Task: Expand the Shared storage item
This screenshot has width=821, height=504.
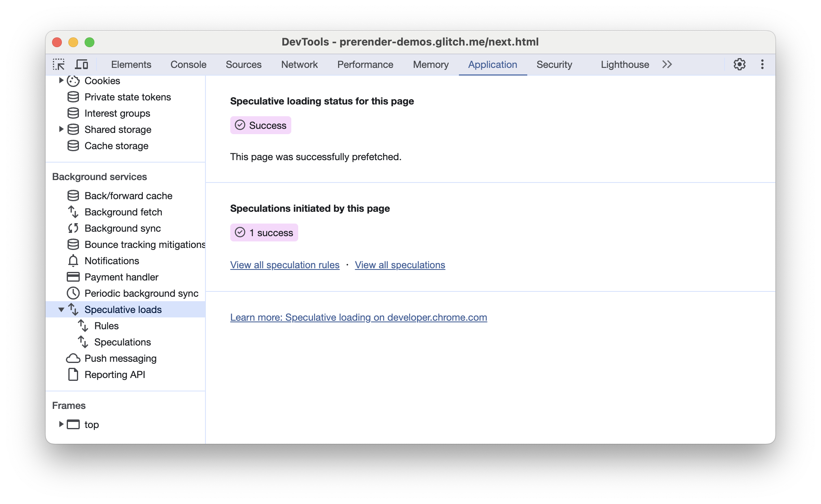Action: click(60, 128)
